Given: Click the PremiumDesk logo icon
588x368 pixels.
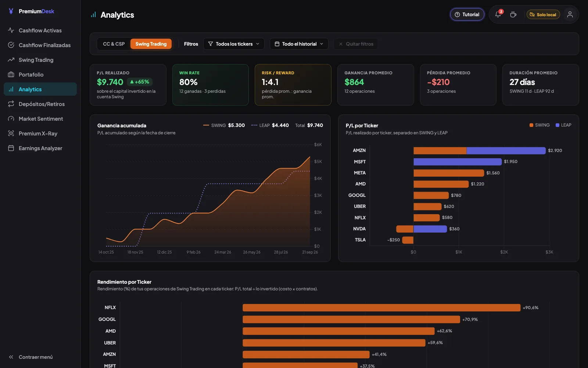Looking at the screenshot, I should coord(11,11).
